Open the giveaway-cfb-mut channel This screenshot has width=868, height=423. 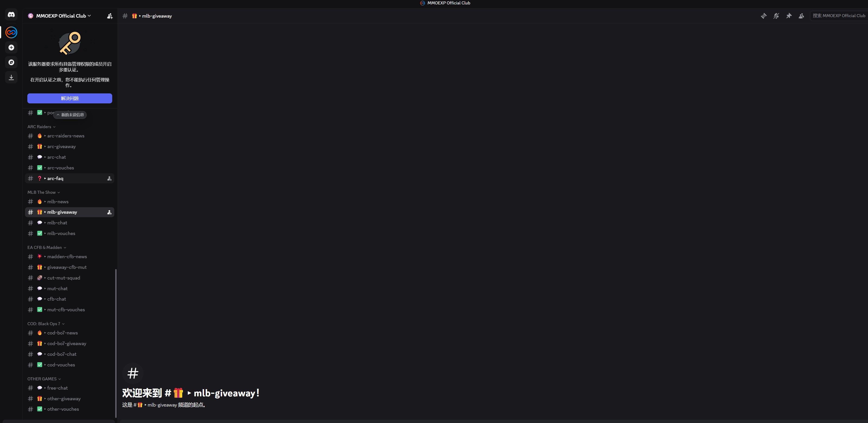point(70,267)
